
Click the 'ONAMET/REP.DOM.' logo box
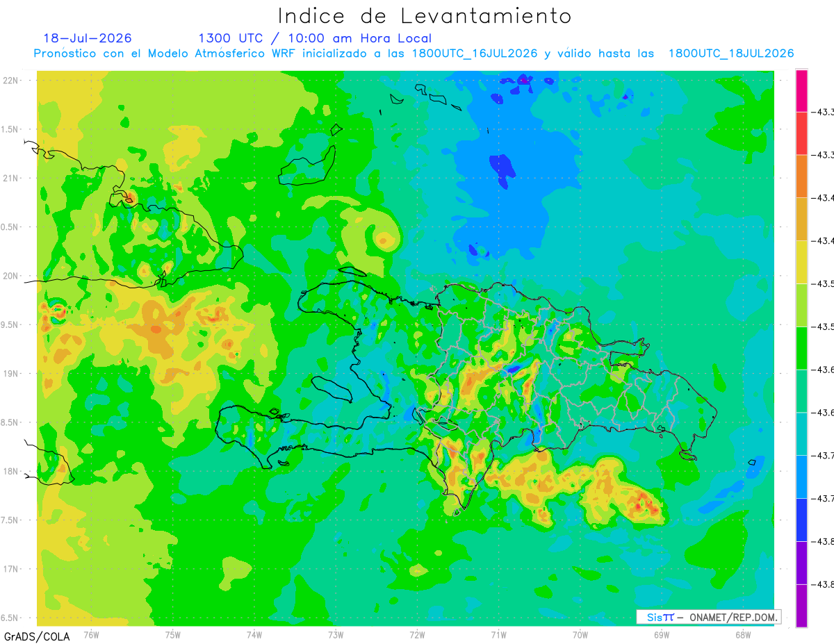pyautogui.click(x=708, y=617)
